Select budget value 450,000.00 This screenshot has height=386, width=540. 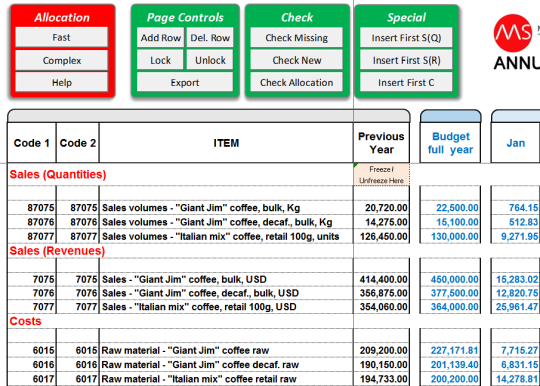coord(450,279)
